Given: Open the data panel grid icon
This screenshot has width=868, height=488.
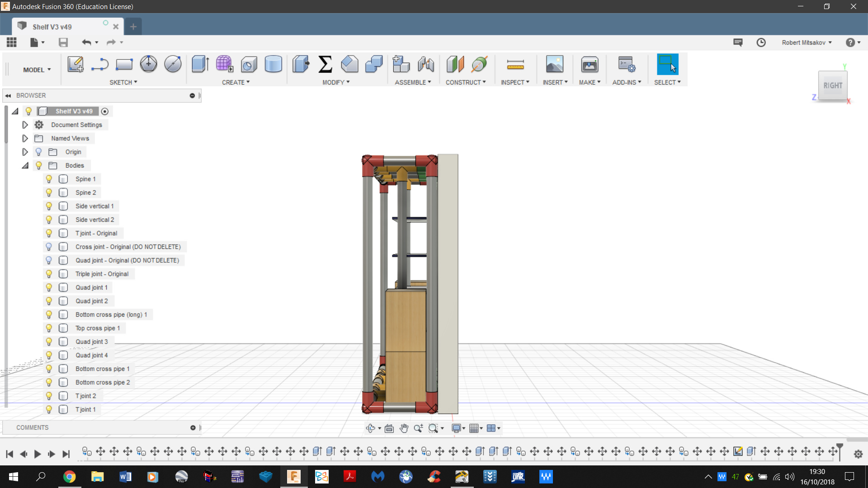Looking at the screenshot, I should point(12,42).
